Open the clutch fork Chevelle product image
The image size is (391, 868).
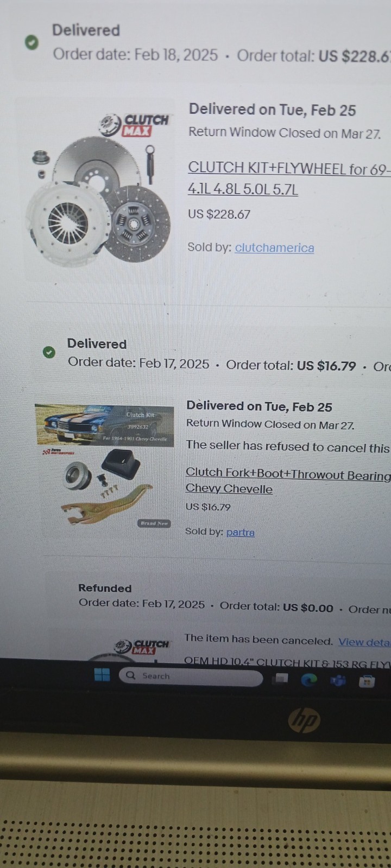coord(104,467)
